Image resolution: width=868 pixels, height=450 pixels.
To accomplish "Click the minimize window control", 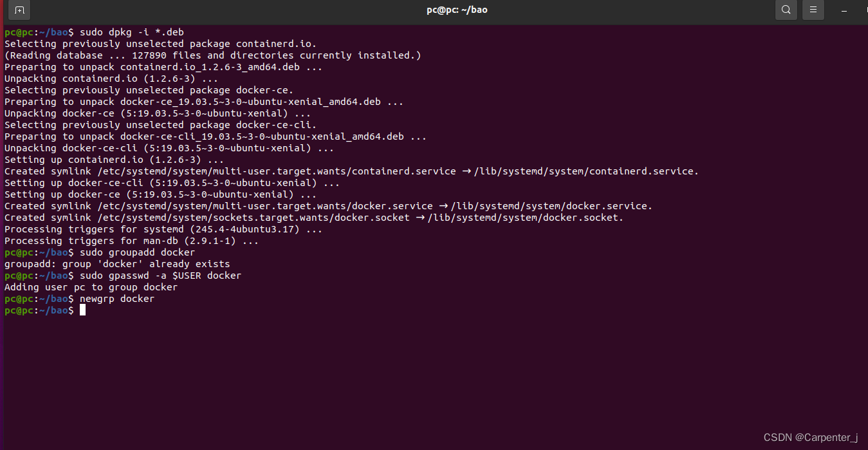I will pos(844,10).
